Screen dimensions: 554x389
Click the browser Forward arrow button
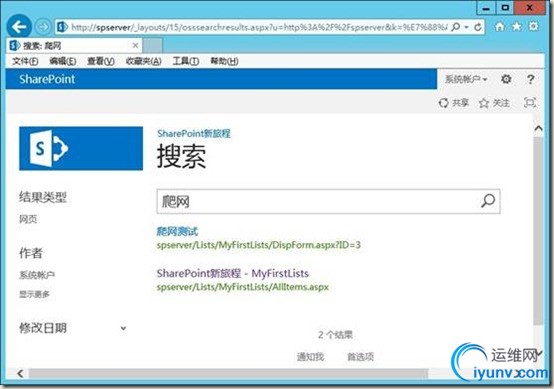coord(43,27)
